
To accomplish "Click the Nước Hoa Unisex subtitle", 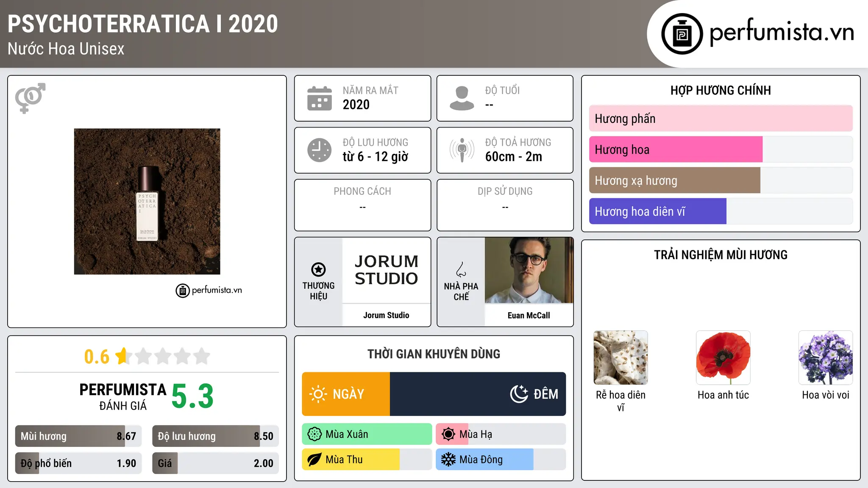I will 66,49.
